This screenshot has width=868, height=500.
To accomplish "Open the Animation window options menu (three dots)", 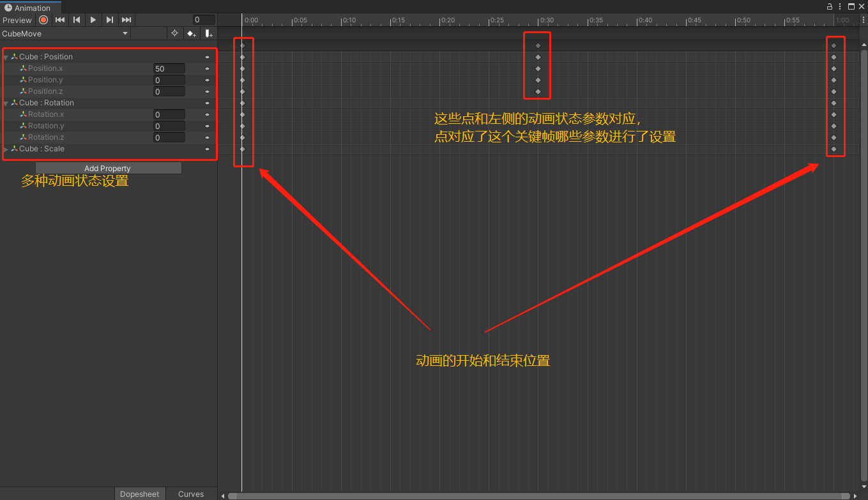I will coord(841,6).
